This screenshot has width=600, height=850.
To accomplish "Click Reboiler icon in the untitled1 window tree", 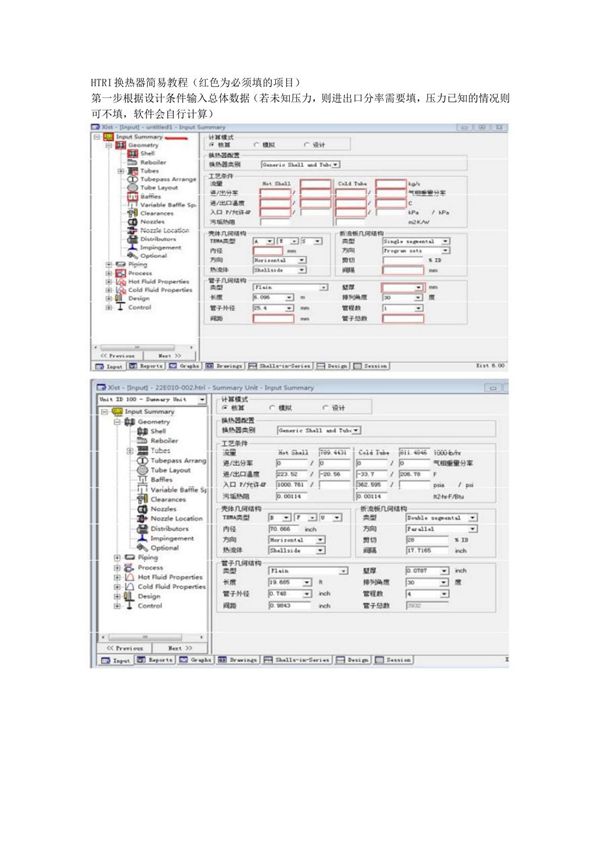I will point(134,162).
